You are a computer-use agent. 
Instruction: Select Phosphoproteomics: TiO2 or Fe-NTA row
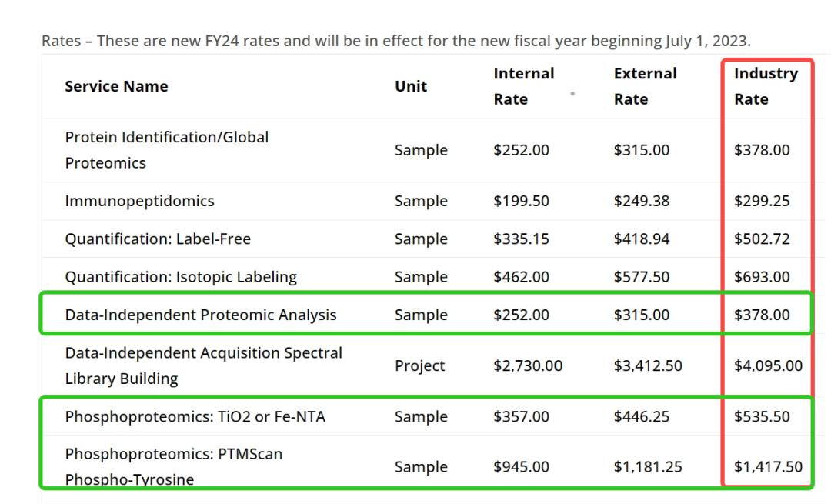click(x=426, y=416)
